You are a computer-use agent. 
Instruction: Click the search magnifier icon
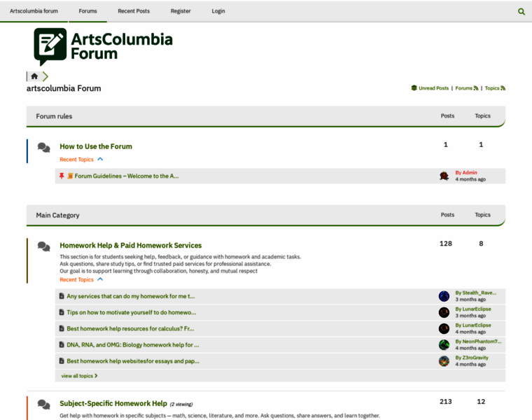pos(521,11)
